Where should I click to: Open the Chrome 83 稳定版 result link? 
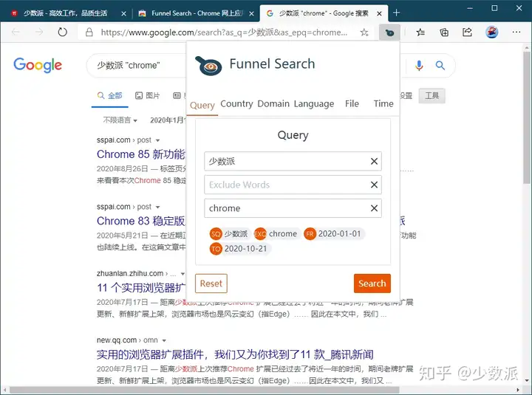pos(141,221)
